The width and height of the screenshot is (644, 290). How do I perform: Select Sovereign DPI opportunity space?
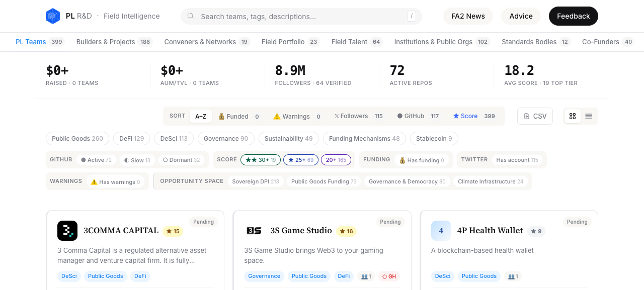[x=256, y=181]
